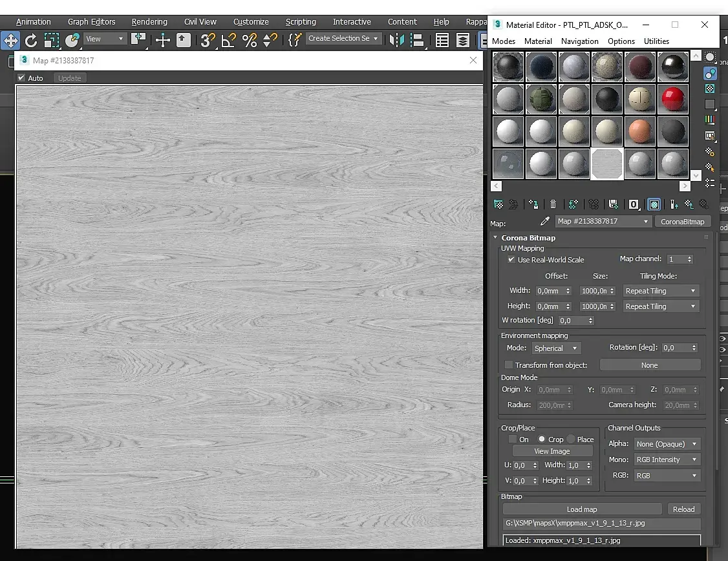728x561 pixels.
Task: Select the Move transform tool
Action: 10,40
